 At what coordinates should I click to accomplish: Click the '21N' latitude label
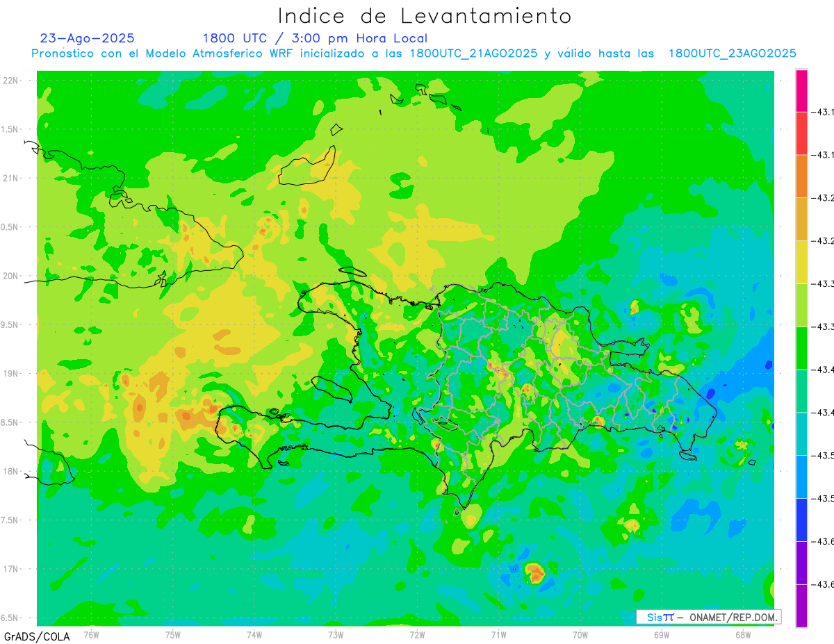coord(10,178)
